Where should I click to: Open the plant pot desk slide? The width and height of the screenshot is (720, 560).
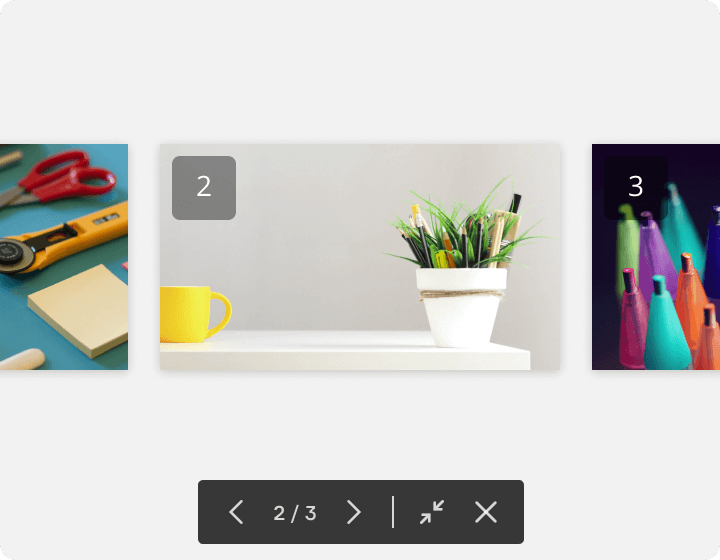click(x=360, y=257)
